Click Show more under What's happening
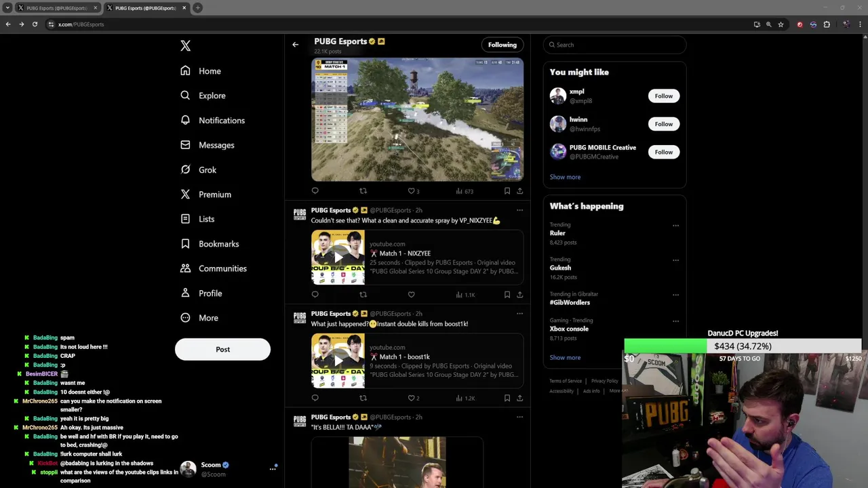Viewport: 868px width, 488px height. (565, 357)
